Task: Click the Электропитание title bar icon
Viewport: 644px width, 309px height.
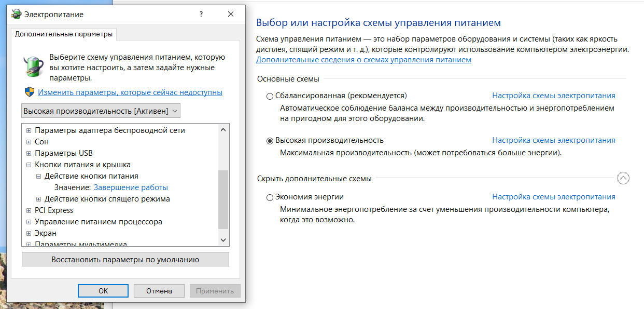Action: pos(16,15)
